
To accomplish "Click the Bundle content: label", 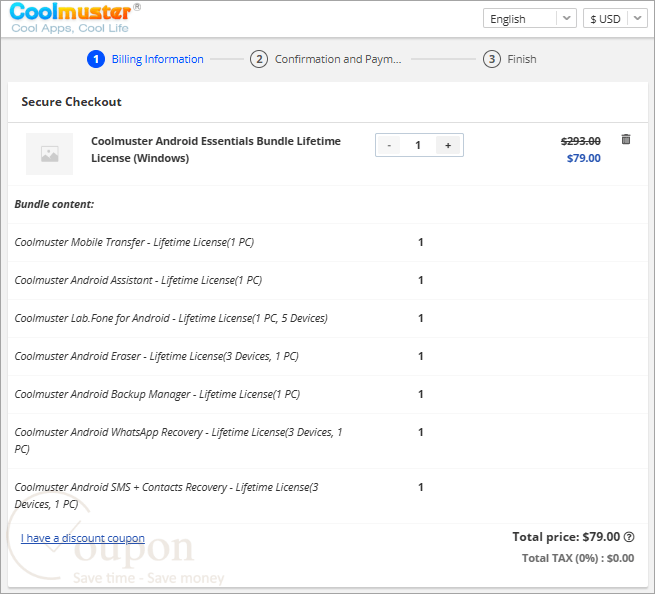I will 54,204.
